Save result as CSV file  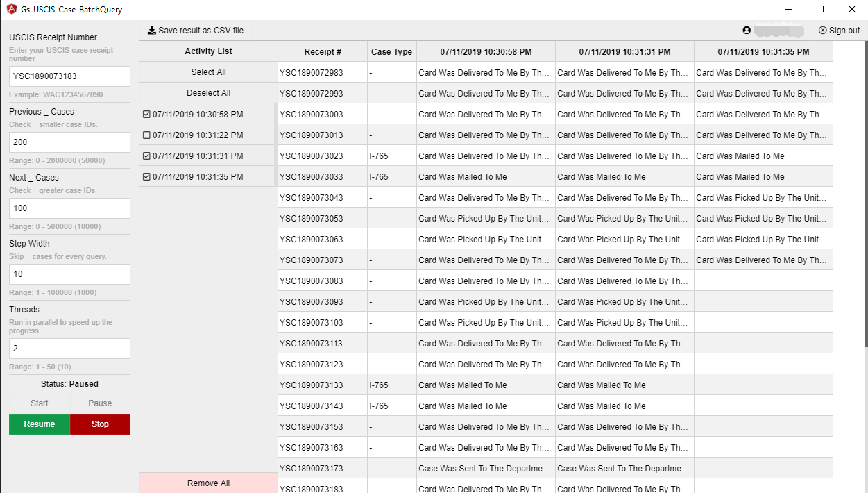pos(196,31)
